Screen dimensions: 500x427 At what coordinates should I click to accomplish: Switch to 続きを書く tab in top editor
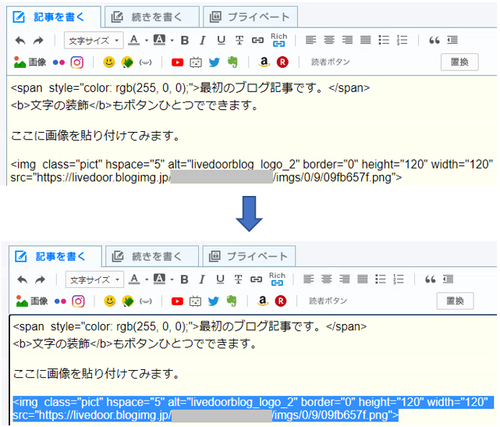[x=152, y=17]
